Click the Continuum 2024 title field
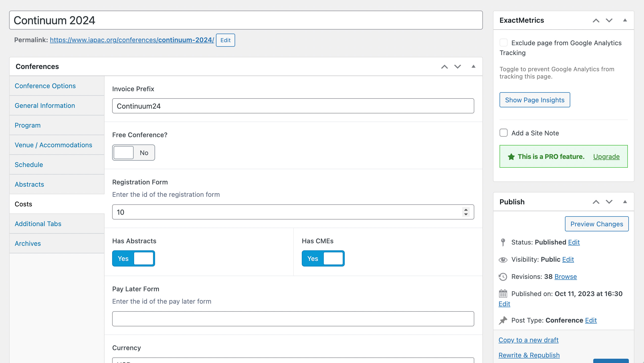The width and height of the screenshot is (644, 363). pyautogui.click(x=246, y=20)
